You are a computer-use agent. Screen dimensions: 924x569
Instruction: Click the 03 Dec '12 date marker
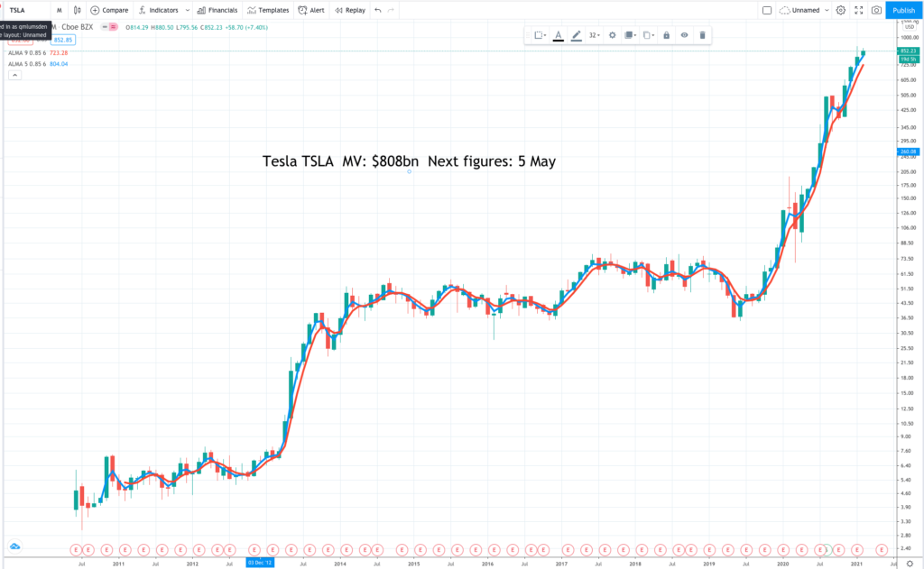pos(260,563)
